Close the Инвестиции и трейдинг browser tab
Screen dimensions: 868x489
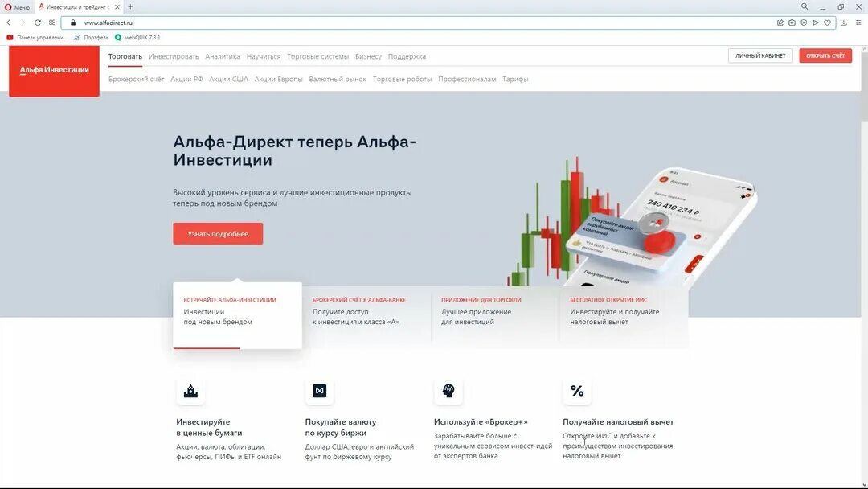(x=117, y=7)
